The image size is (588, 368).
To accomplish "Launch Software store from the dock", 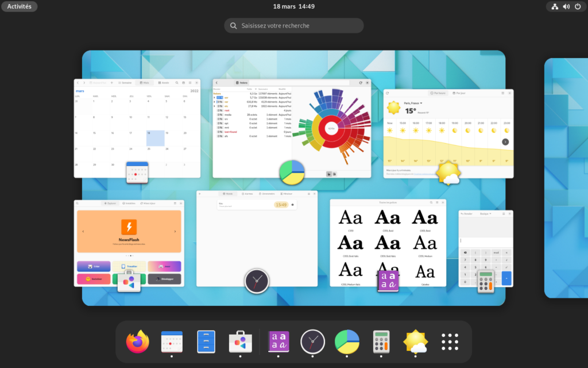I will [241, 342].
